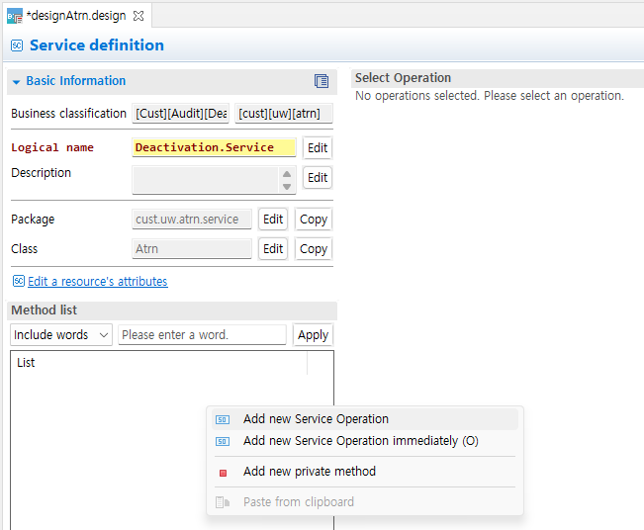Click Edit button next to Logical name

click(x=317, y=148)
